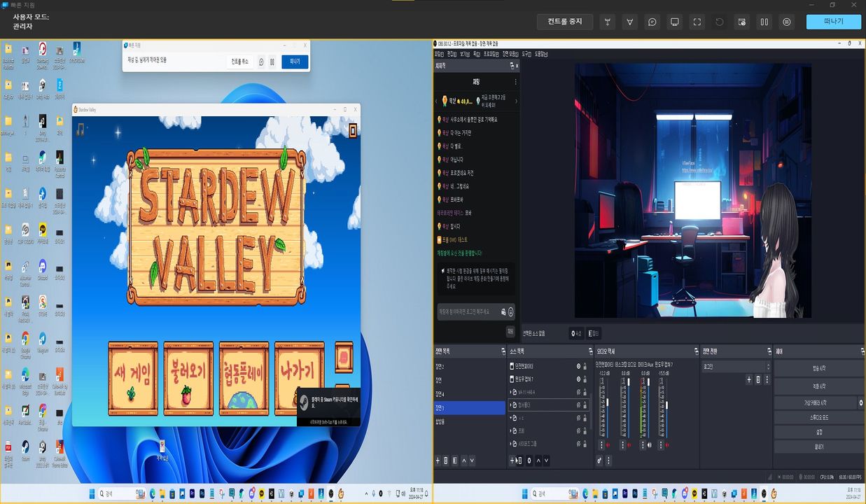Click 컨트롤 취소 in the small remote window
This screenshot has width=866, height=504.
pyautogui.click(x=239, y=62)
